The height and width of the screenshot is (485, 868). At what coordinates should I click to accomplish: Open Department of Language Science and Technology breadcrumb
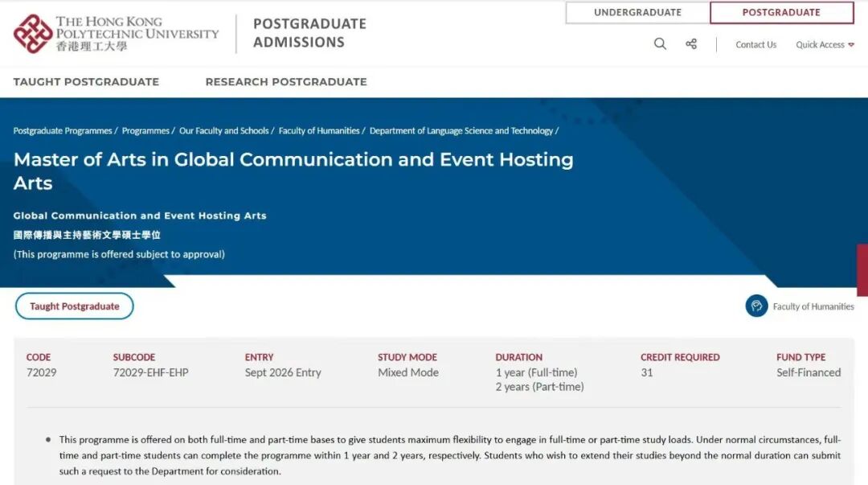461,131
